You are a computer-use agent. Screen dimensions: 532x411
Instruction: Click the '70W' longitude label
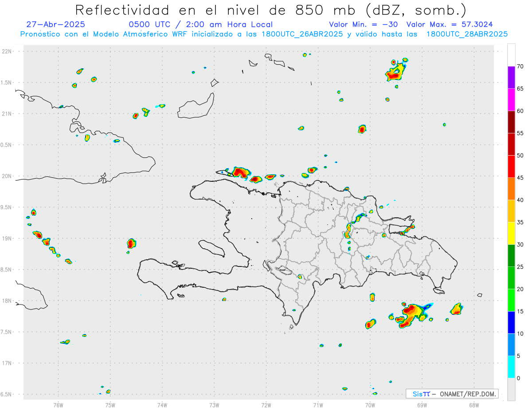click(x=370, y=405)
